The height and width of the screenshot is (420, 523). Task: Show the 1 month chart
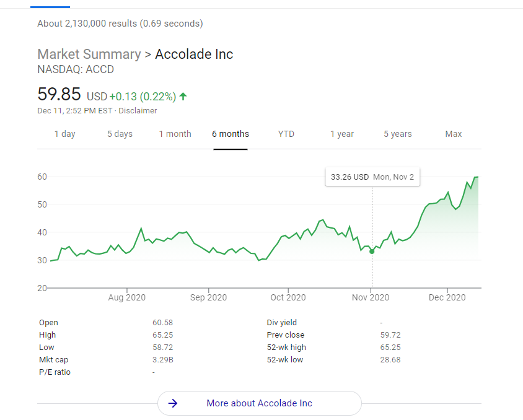pyautogui.click(x=175, y=134)
